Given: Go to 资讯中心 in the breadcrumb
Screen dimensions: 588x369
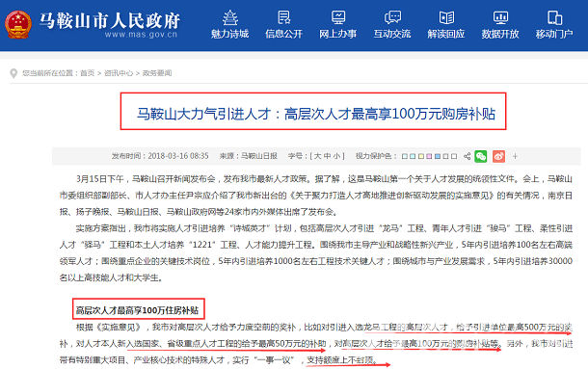Looking at the screenshot, I should 119,73.
